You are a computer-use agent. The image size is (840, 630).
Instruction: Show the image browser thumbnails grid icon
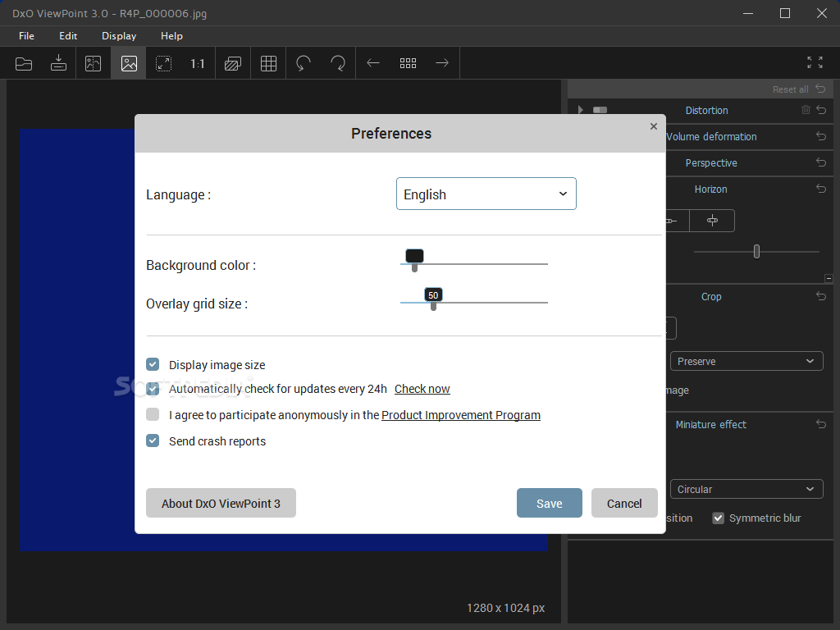(x=408, y=63)
